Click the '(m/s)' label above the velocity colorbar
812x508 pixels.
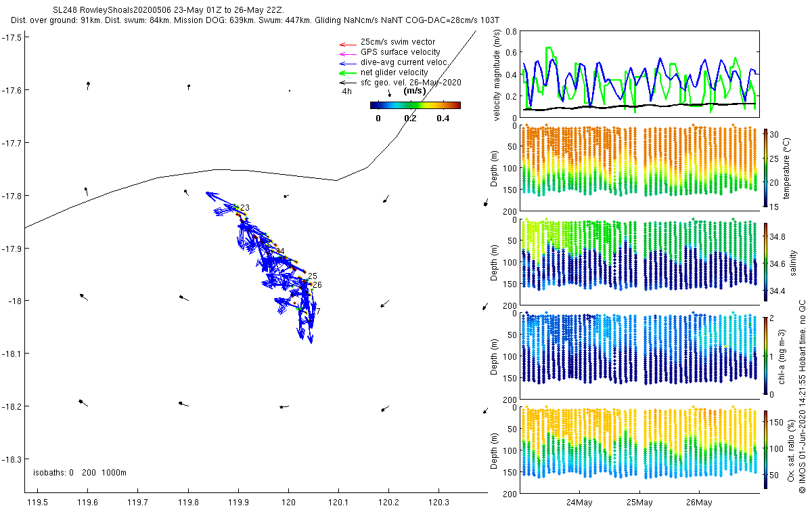414,91
